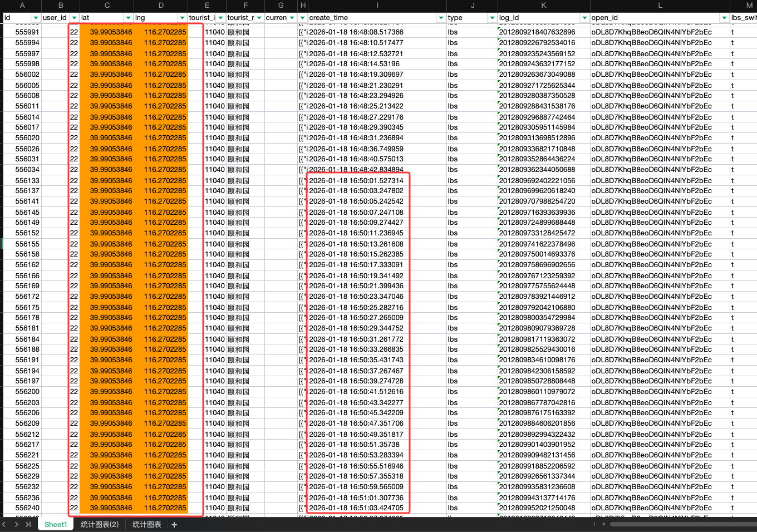Viewport: 757px width, 532px height.
Task: Select log_id cell 2012809800354729984
Action: pos(544,318)
